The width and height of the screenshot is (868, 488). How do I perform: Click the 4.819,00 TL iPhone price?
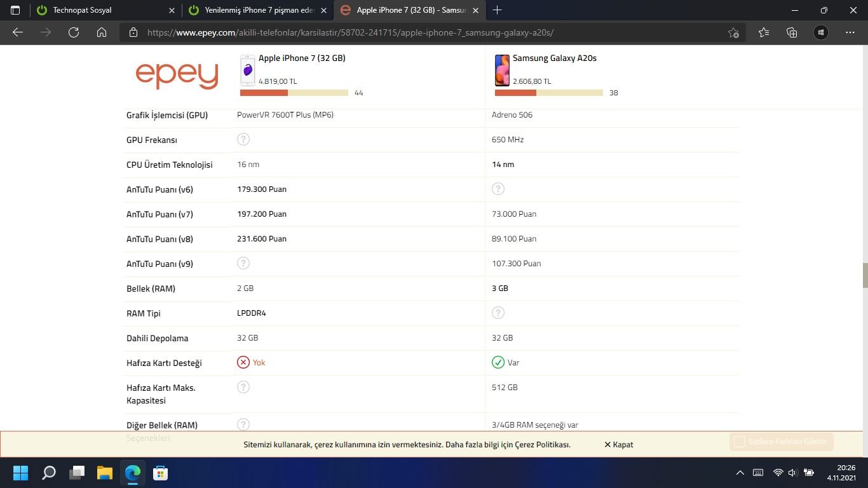coord(278,81)
